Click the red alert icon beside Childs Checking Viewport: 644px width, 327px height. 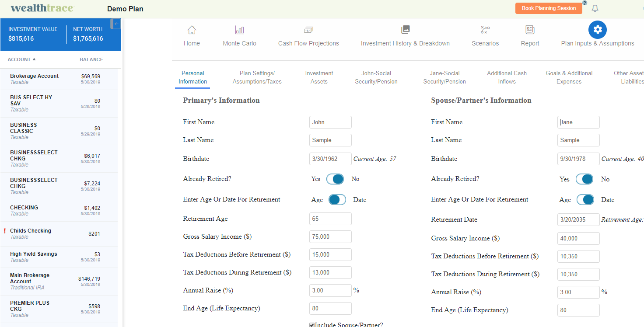point(4,231)
